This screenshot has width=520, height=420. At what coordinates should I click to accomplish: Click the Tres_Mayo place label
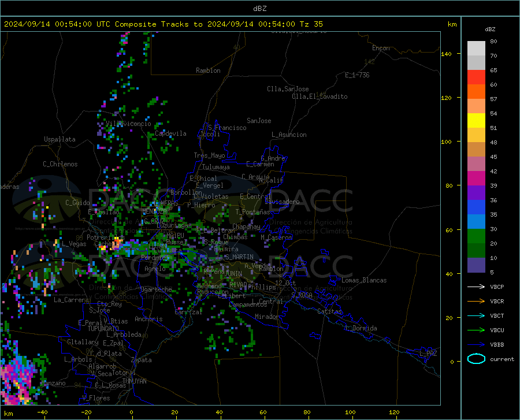[x=209, y=155]
